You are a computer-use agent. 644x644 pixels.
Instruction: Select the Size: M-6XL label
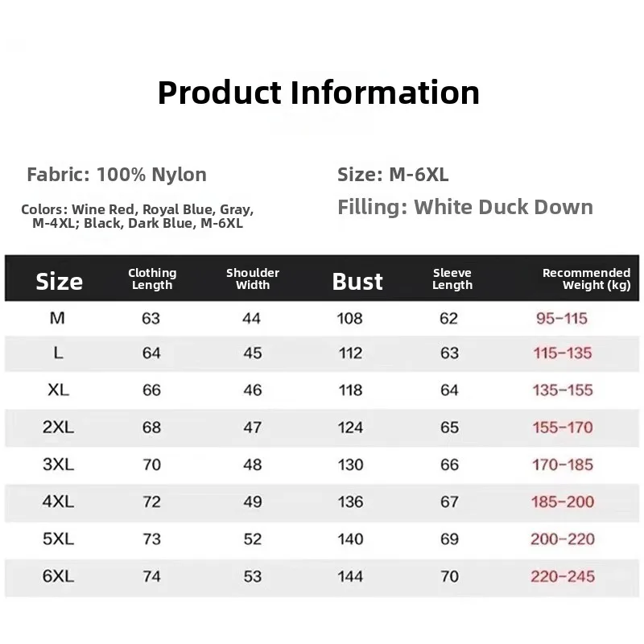pos(393,175)
